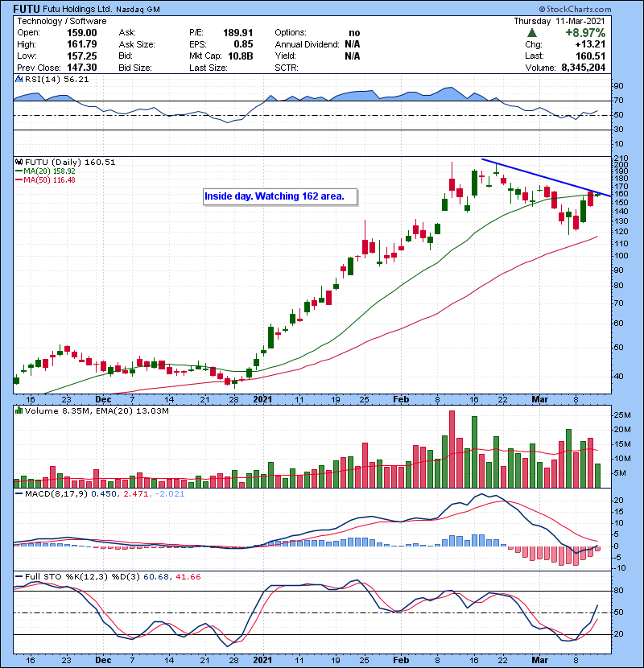Click the tallest red volume bar
This screenshot has height=668, width=644.
click(x=452, y=449)
